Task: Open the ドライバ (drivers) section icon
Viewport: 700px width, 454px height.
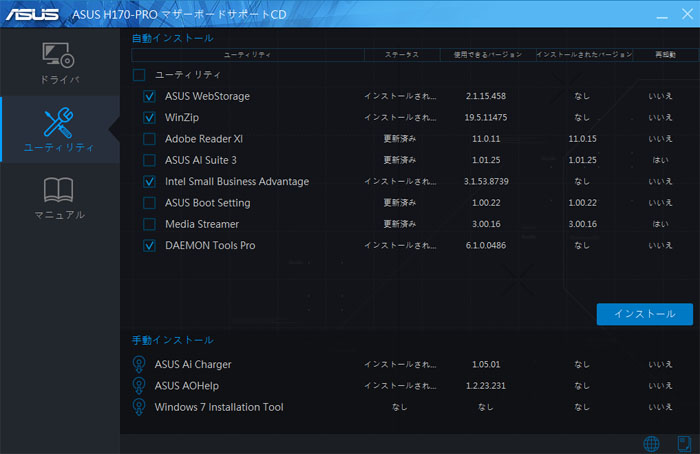Action: [58, 55]
